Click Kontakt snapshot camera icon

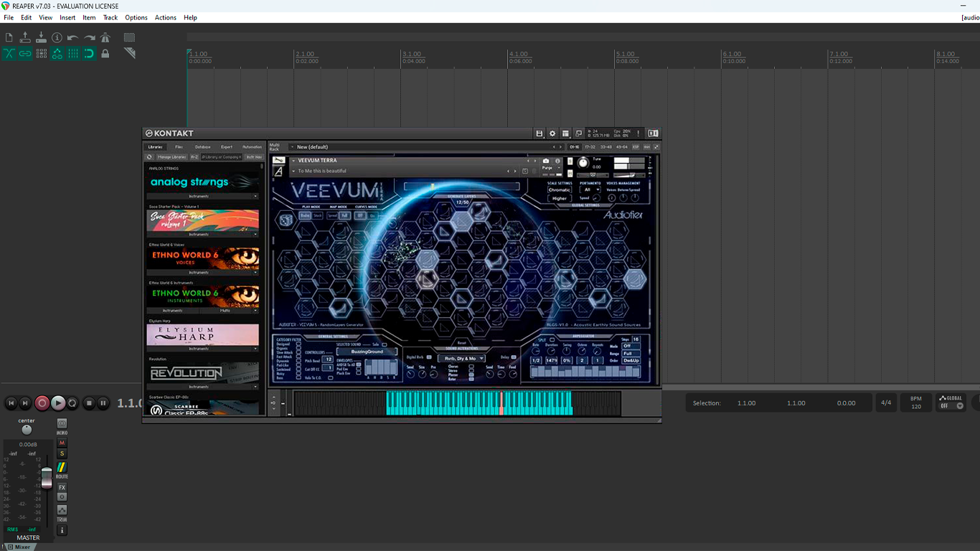pyautogui.click(x=546, y=161)
